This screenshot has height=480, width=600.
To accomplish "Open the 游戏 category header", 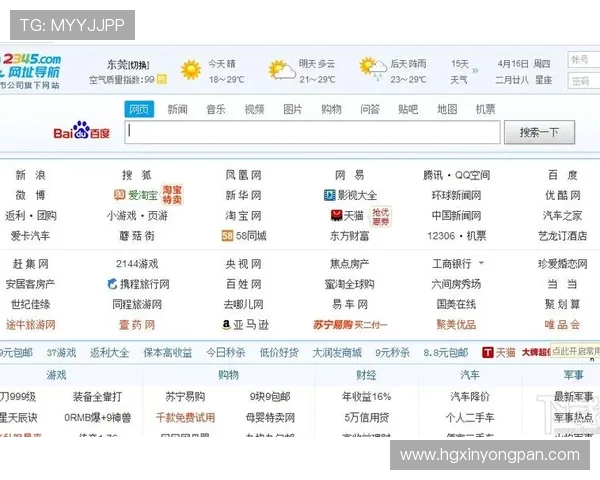I will 57,375.
